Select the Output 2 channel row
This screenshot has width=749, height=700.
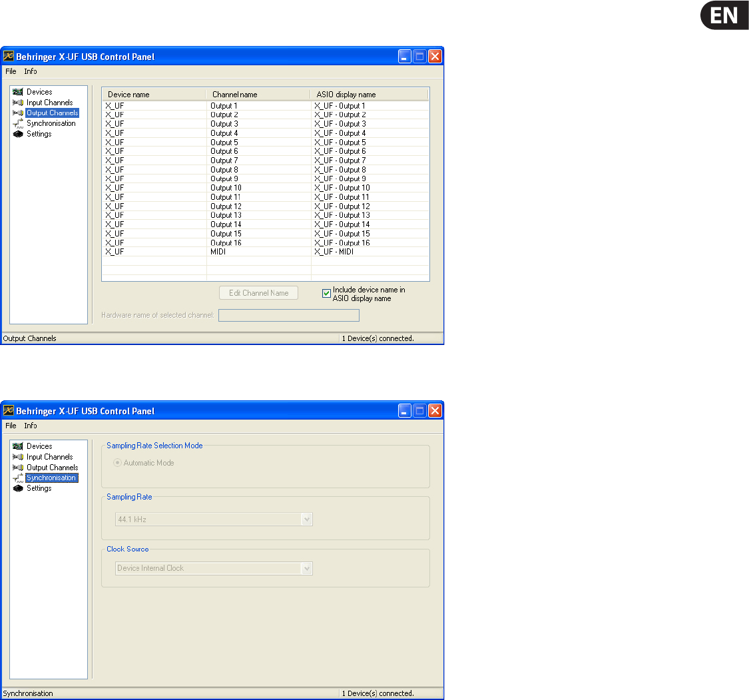266,115
